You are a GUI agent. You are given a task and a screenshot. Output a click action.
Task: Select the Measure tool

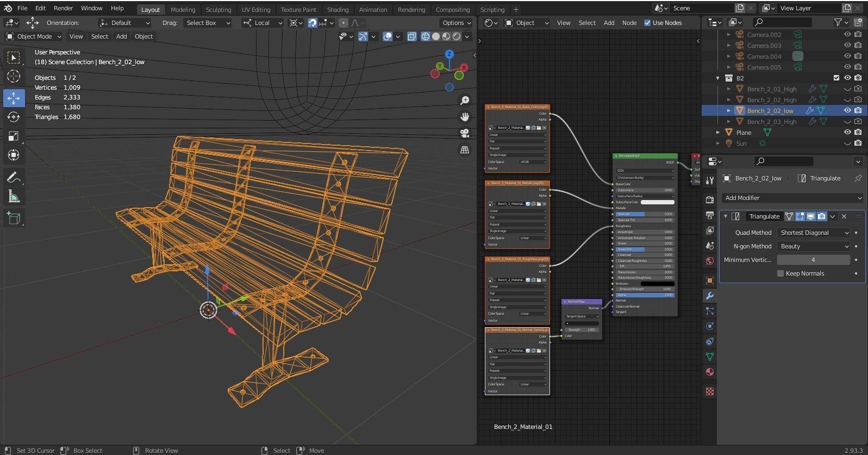pyautogui.click(x=14, y=196)
